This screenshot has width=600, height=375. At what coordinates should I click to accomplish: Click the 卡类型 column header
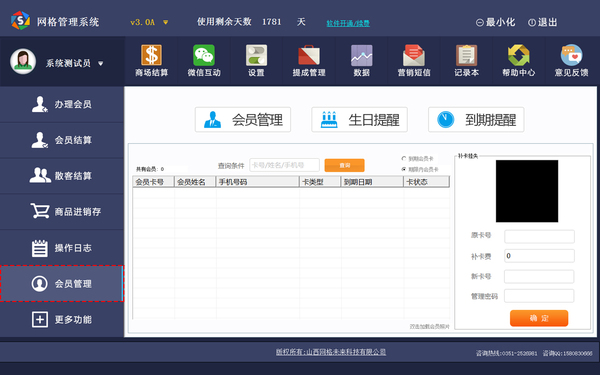point(320,182)
